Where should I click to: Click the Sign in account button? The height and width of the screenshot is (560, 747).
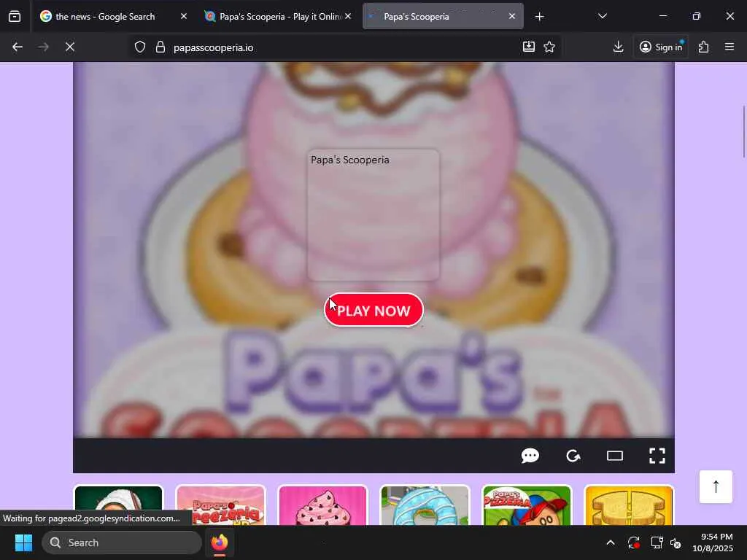click(661, 47)
